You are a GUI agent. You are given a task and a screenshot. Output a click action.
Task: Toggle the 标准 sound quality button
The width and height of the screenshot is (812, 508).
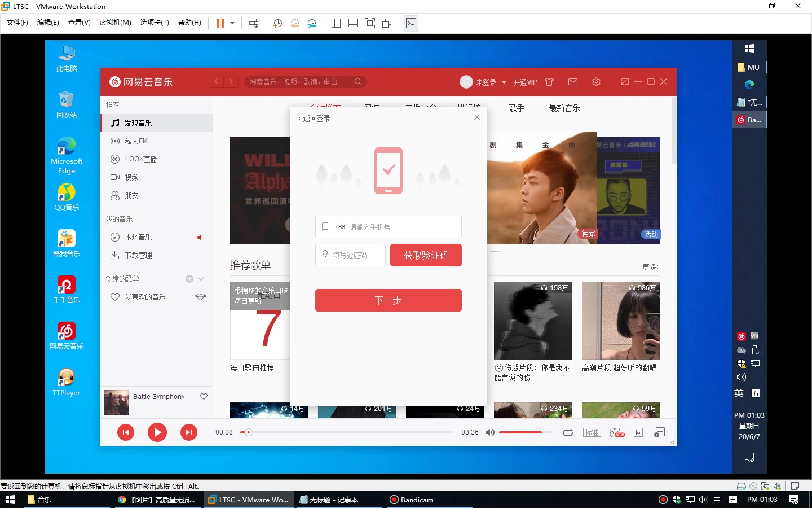[592, 432]
